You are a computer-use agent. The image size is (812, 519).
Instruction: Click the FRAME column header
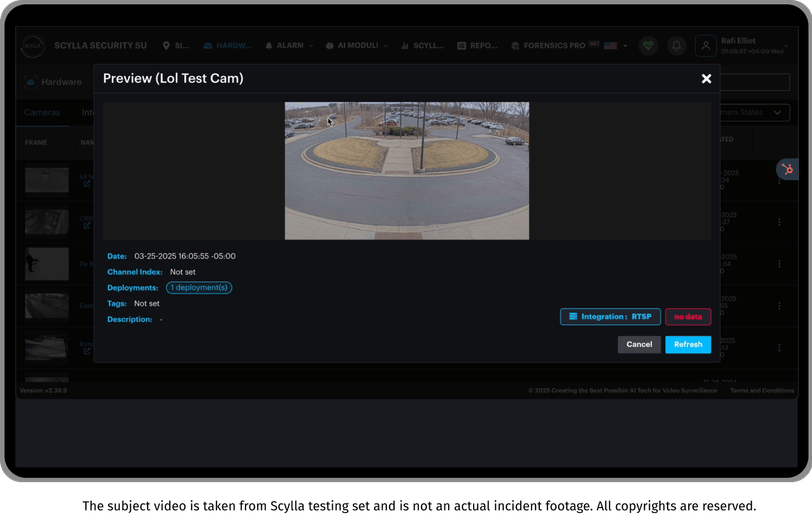pyautogui.click(x=36, y=142)
